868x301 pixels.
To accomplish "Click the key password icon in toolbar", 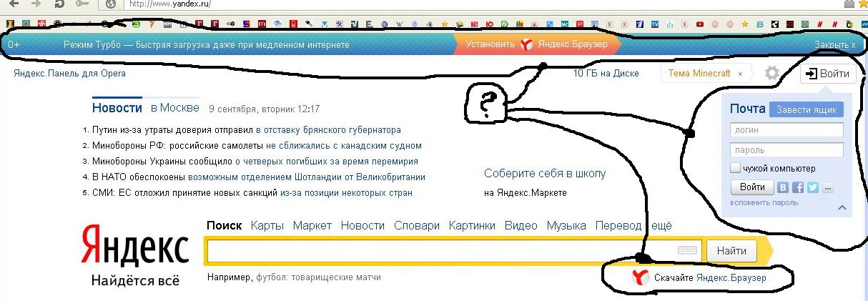I will click(84, 4).
